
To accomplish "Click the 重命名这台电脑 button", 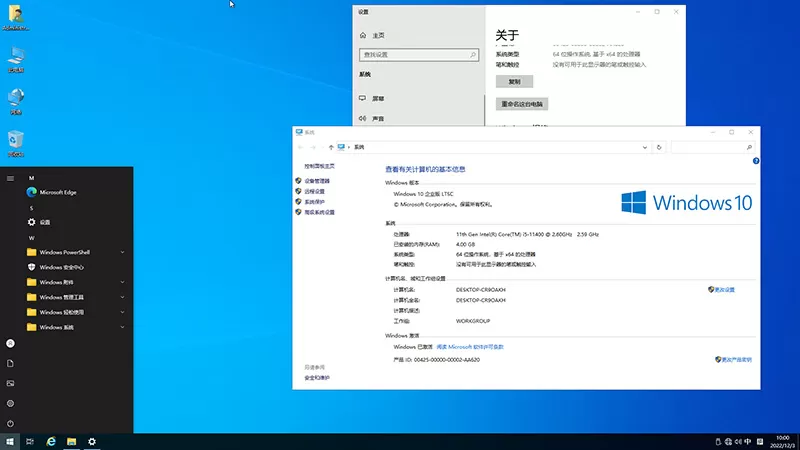I will click(522, 104).
